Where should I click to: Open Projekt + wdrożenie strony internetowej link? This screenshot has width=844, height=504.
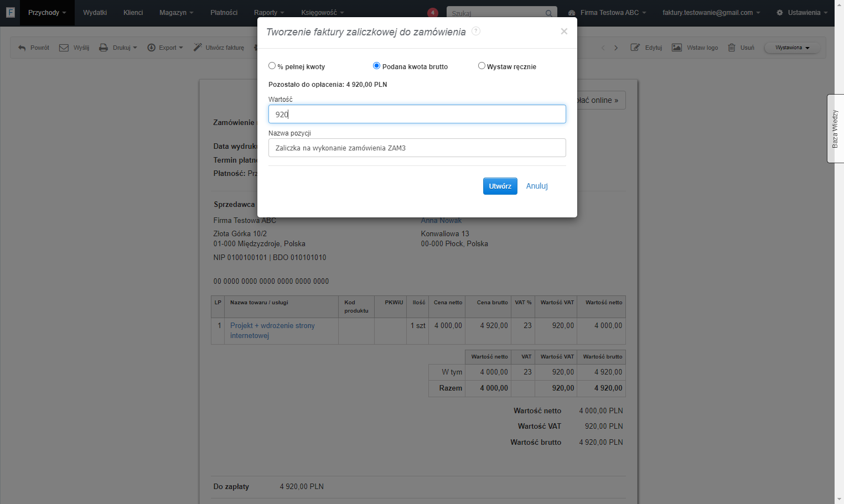[x=272, y=330]
